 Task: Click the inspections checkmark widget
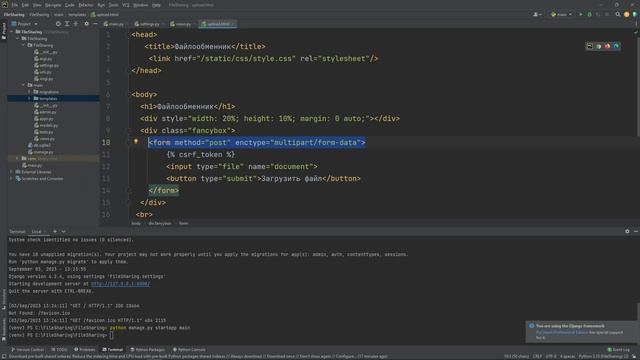point(636,33)
